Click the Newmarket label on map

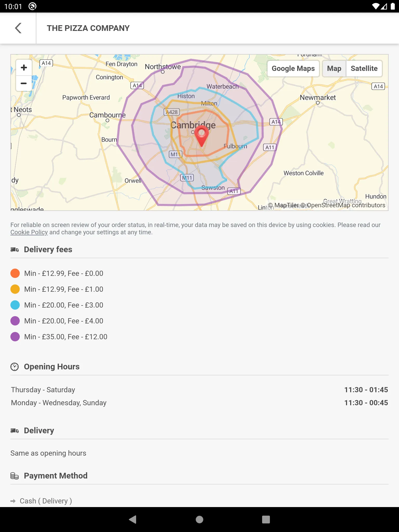pyautogui.click(x=318, y=97)
